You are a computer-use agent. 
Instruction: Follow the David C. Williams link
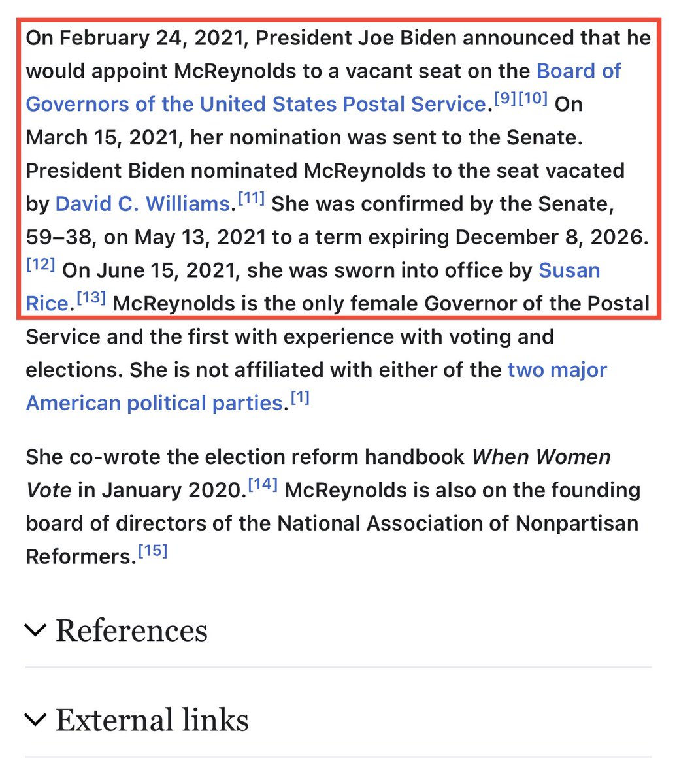click(142, 204)
